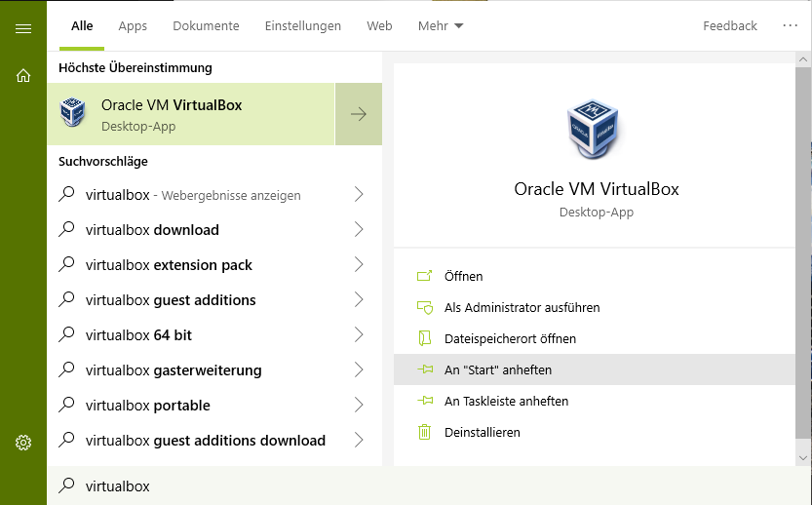Click the trash icon next to Deinstallieren
Screen dimensions: 812x505
pyautogui.click(x=425, y=432)
